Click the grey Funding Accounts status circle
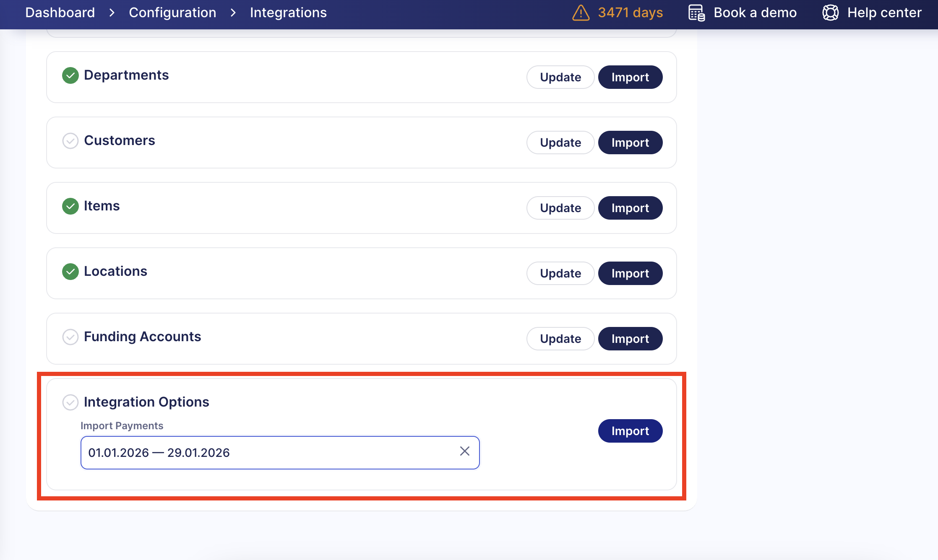 click(70, 337)
